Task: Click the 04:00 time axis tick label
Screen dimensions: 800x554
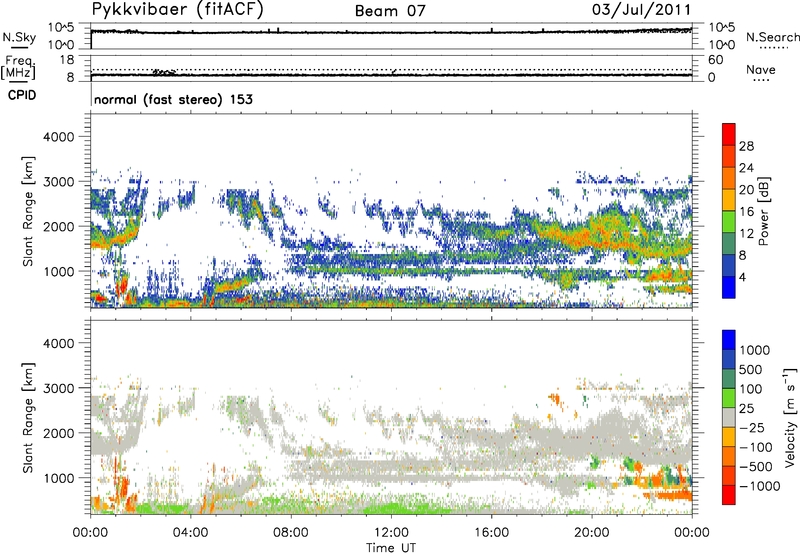Action: point(190,533)
